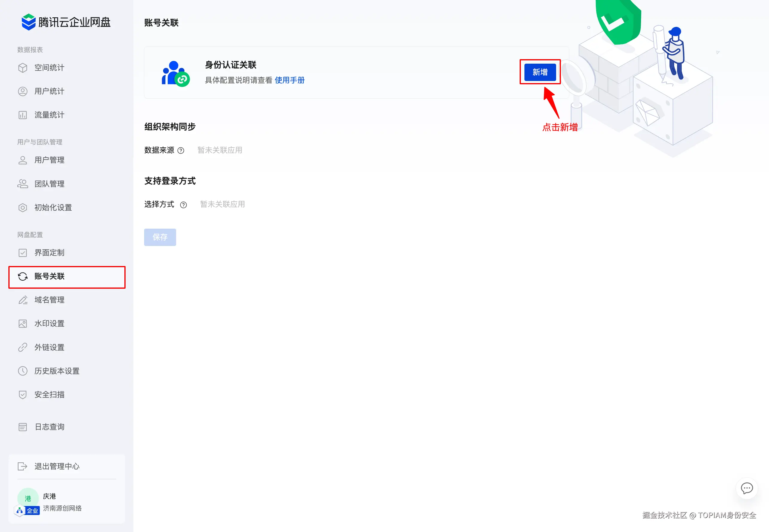Click the cube icon for 空间统计
769x532 pixels.
23,68
